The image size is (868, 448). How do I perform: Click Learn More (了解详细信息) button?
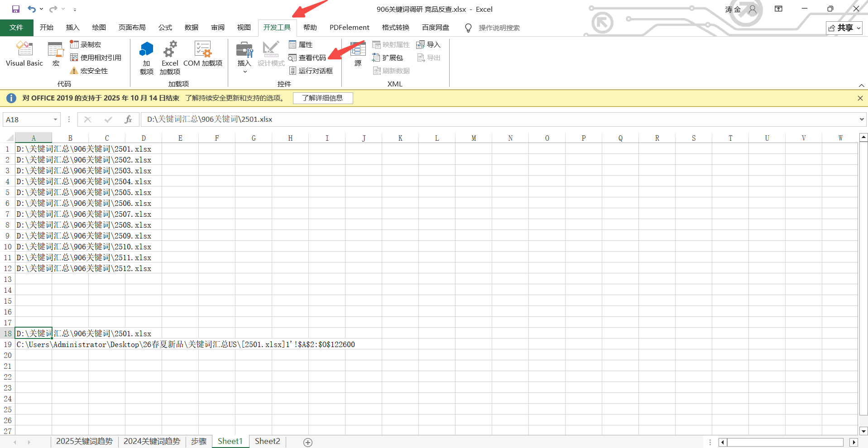click(322, 98)
